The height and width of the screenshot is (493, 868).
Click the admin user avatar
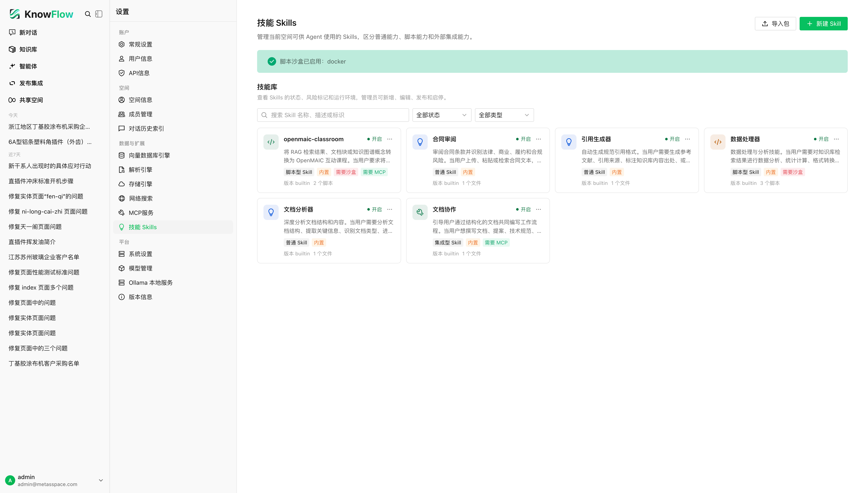[x=10, y=481]
